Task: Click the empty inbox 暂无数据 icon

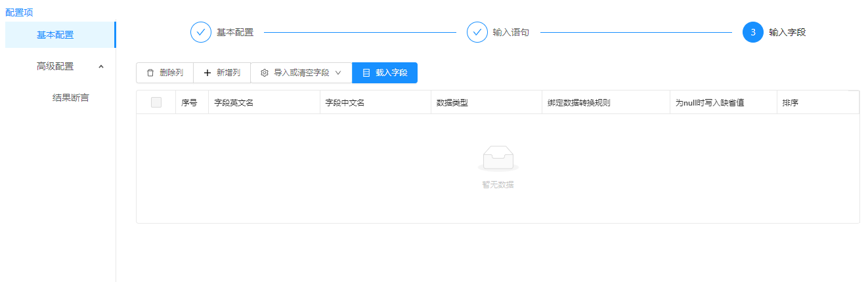Action: [498, 158]
